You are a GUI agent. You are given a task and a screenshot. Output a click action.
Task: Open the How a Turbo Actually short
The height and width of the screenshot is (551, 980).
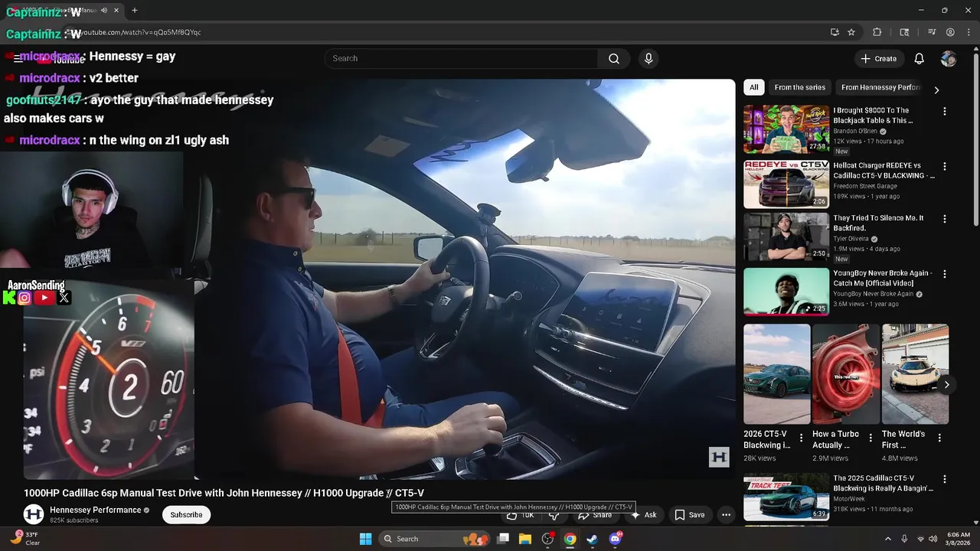[x=846, y=374]
